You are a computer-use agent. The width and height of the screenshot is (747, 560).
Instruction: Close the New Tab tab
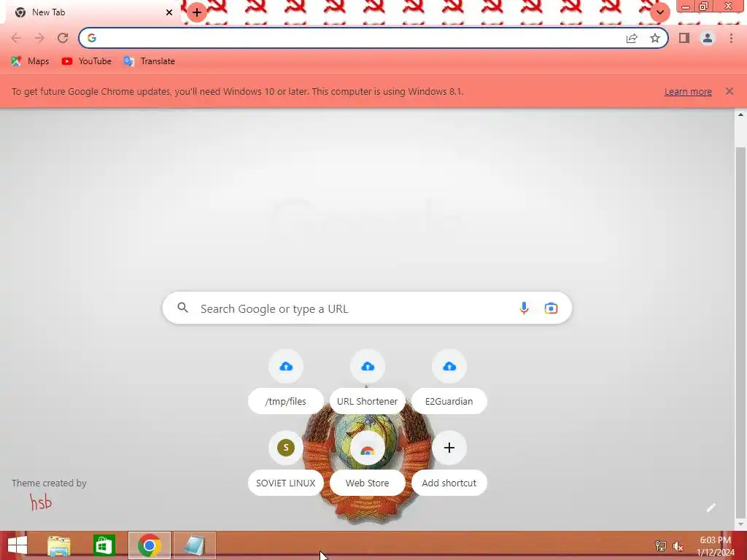pyautogui.click(x=169, y=12)
